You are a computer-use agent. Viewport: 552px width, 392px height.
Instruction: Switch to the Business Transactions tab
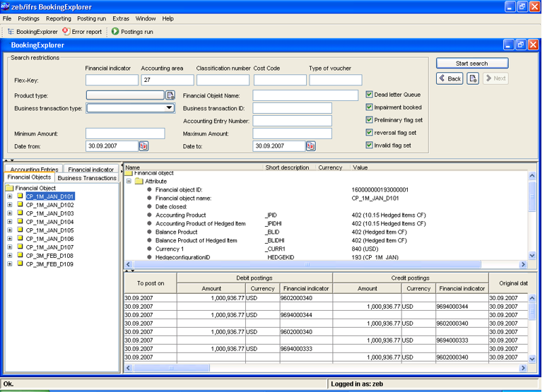point(87,178)
